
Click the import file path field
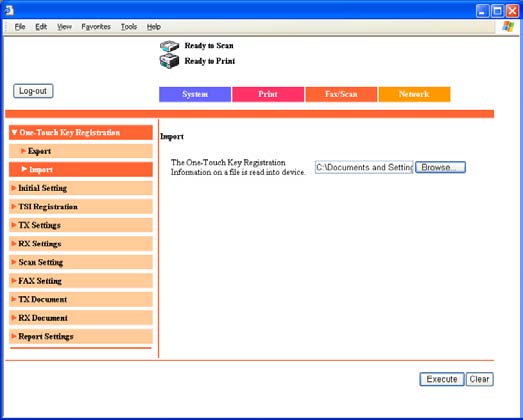[364, 167]
